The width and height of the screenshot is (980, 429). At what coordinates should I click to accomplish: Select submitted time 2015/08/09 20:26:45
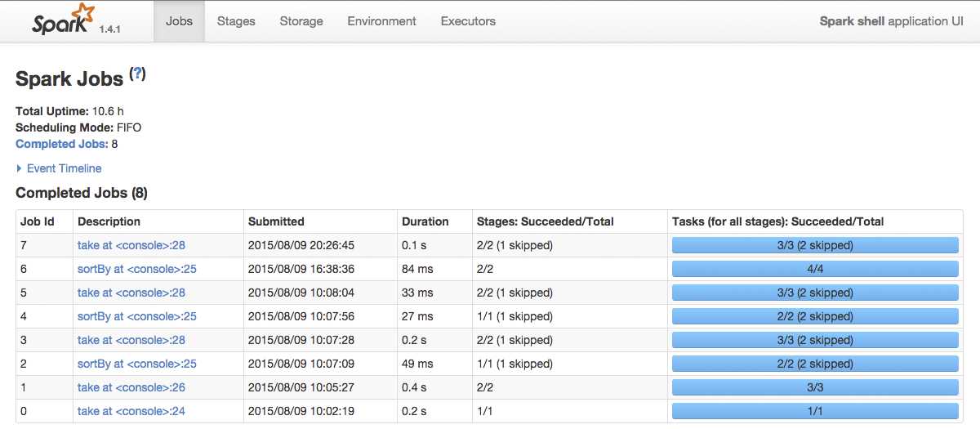(x=301, y=245)
